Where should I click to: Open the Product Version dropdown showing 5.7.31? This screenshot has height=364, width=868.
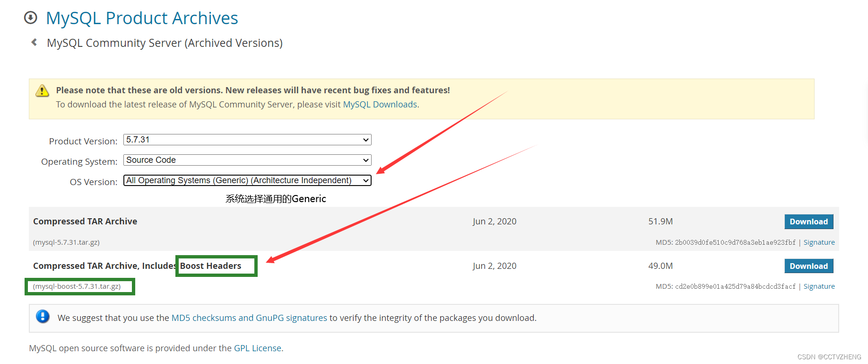click(x=247, y=140)
